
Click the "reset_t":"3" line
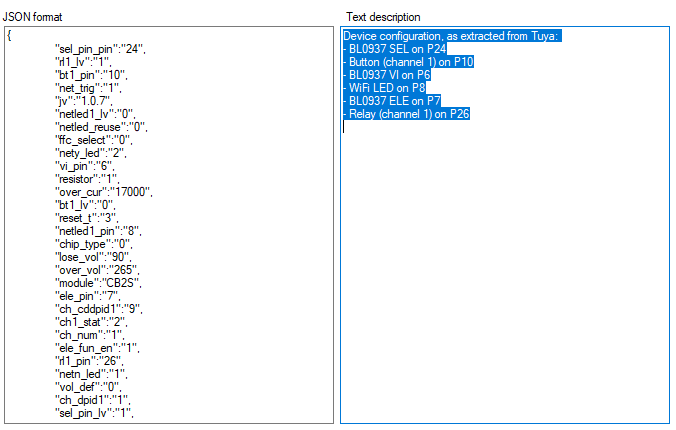click(86, 218)
